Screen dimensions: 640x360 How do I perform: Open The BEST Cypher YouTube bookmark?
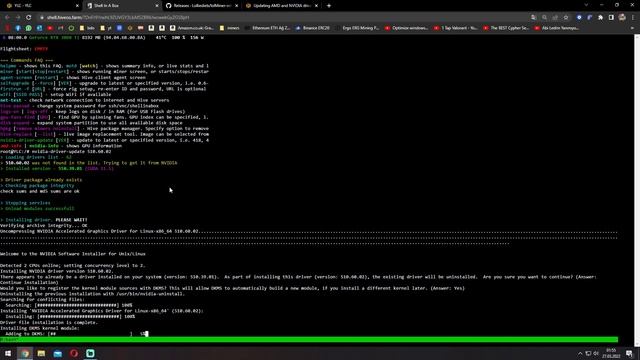pos(506,28)
